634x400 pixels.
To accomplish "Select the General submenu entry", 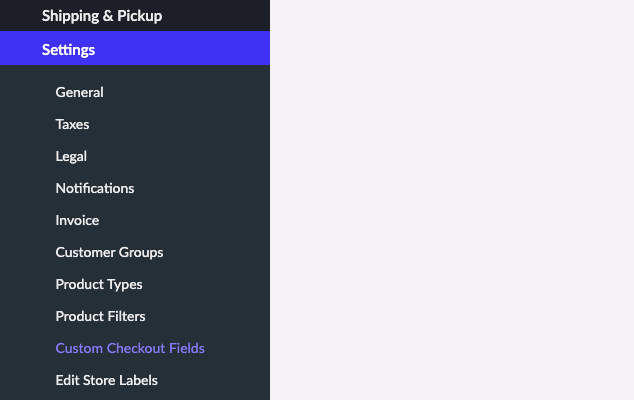I will (79, 92).
